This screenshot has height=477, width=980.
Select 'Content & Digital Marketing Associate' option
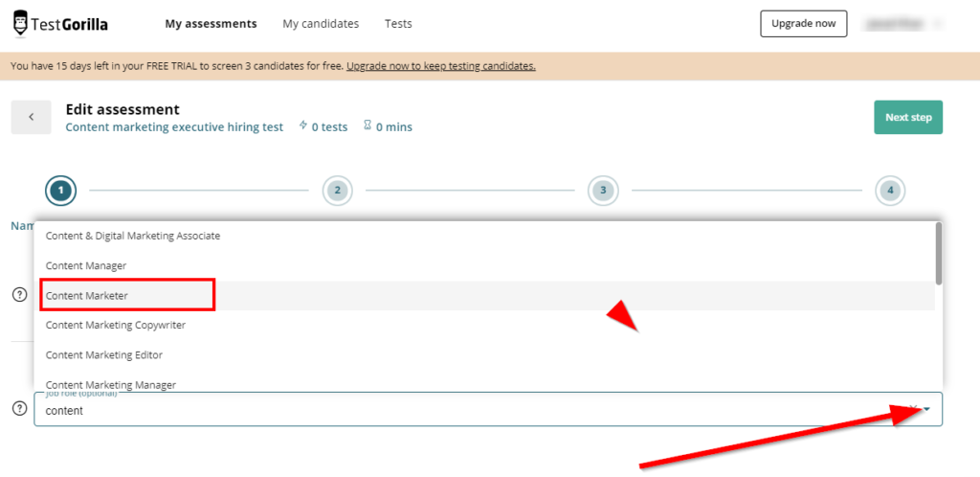484,237
